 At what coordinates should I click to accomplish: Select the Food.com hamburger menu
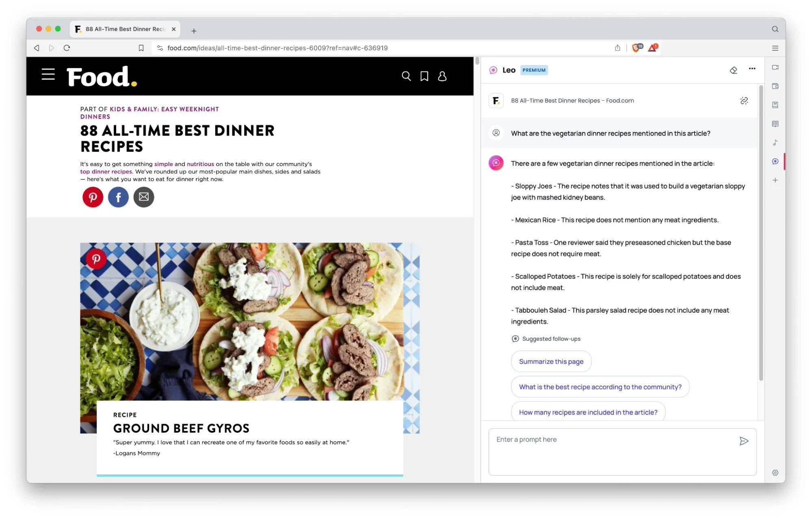[x=48, y=75]
